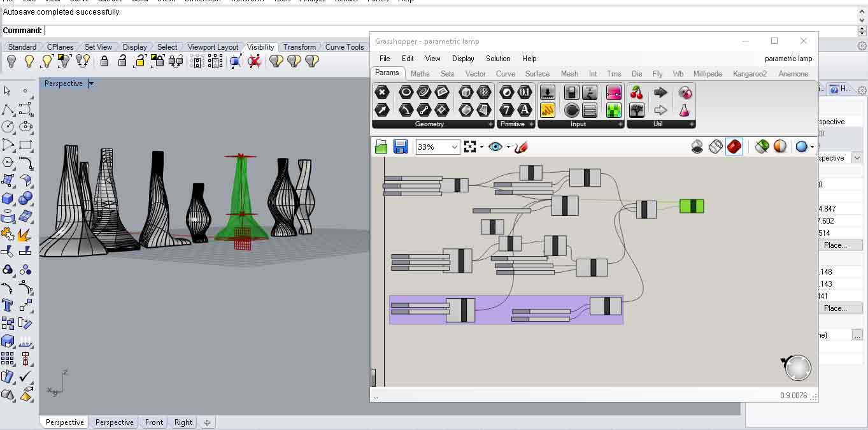Click the Gradient input component icon
Image resolution: width=868 pixels, height=430 pixels.
[x=614, y=92]
